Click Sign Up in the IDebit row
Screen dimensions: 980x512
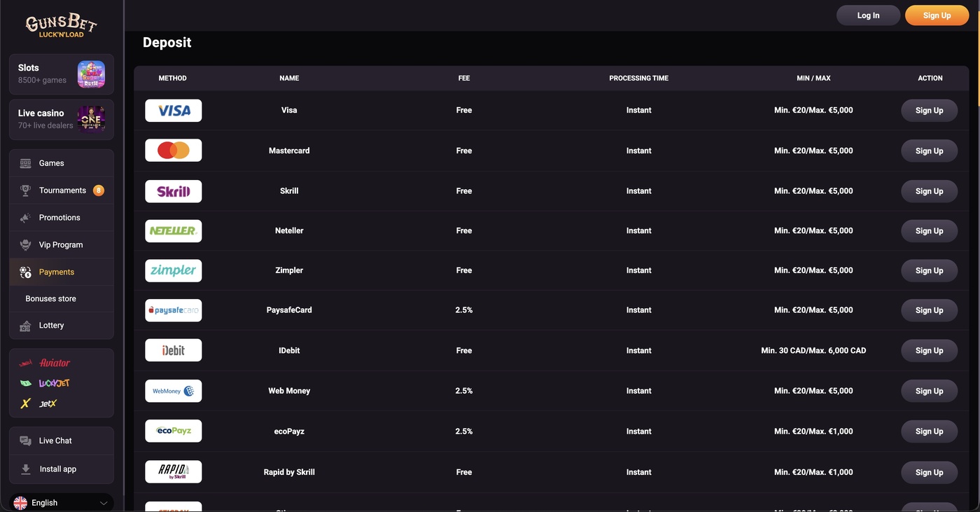coord(929,350)
